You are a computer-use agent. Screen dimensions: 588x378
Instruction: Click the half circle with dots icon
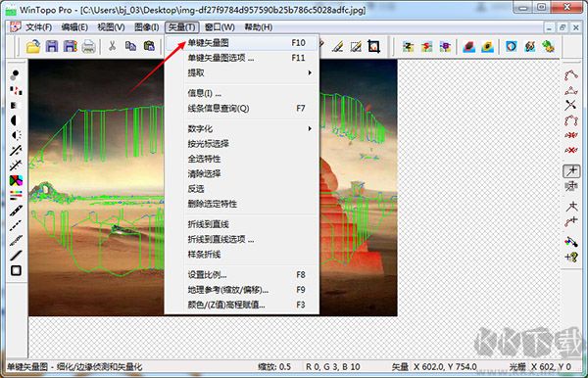click(16, 135)
